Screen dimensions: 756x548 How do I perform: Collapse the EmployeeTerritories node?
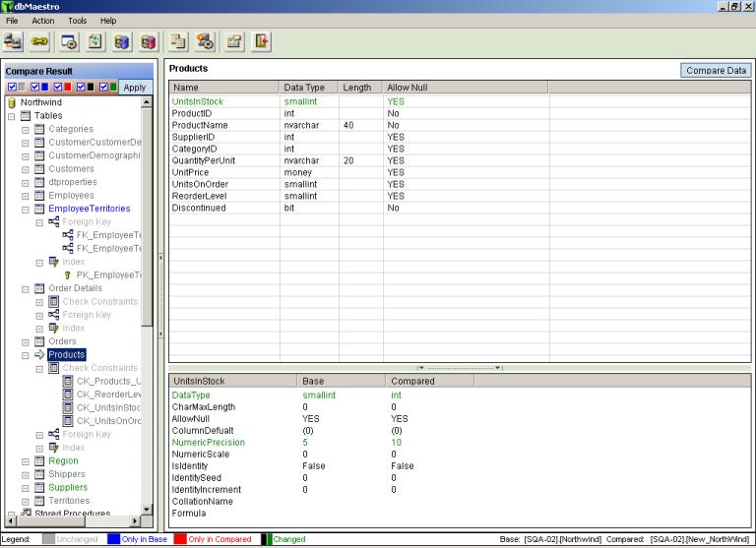point(26,210)
